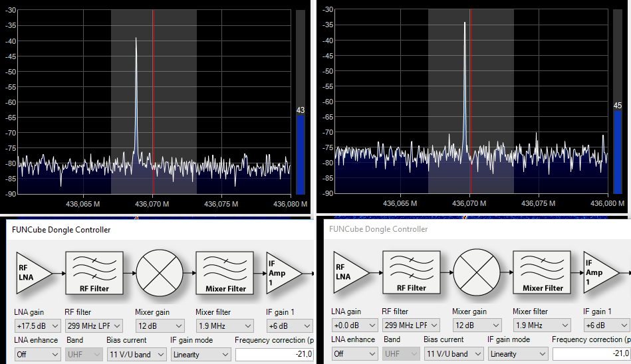Open disabled Band UHF dropdown in left controller

click(x=84, y=354)
